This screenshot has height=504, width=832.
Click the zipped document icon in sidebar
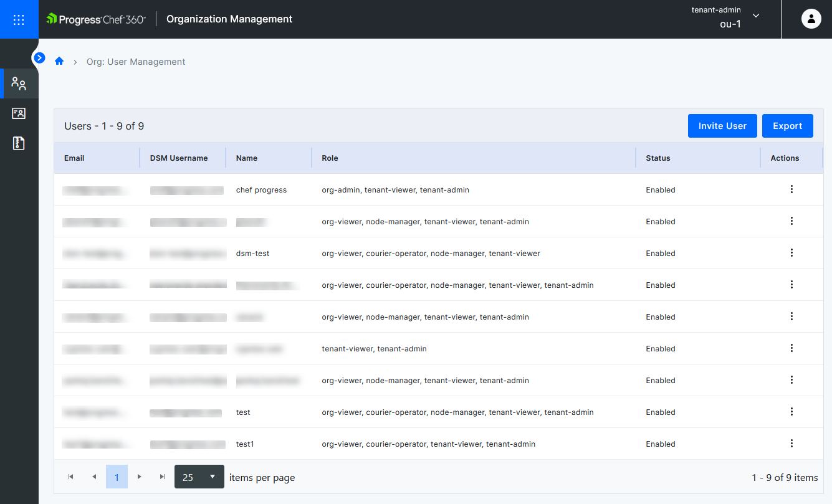tap(18, 143)
